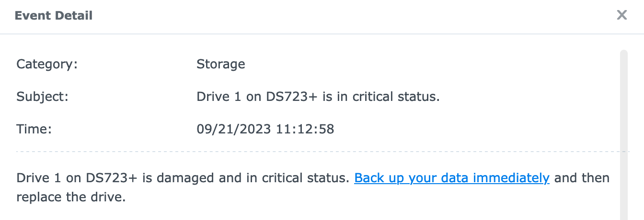
Task: Click the Time field label
Action: click(x=34, y=129)
